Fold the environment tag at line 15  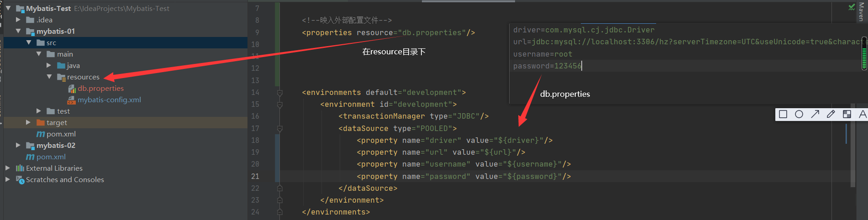point(280,105)
